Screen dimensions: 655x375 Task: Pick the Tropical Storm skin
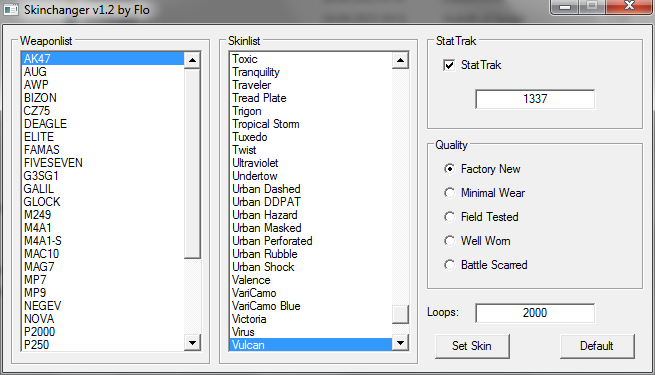click(x=311, y=124)
